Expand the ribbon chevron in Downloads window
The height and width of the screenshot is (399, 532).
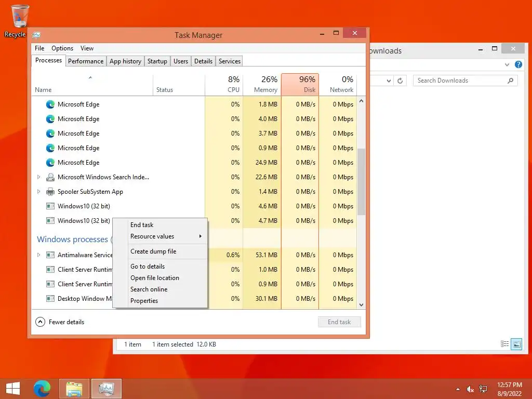[x=507, y=64]
